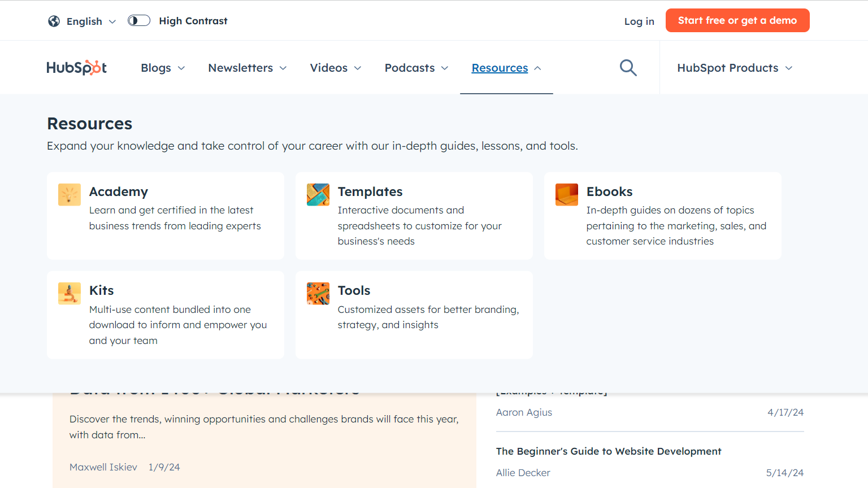The image size is (868, 488).
Task: Collapse the Resources menu
Action: (506, 68)
